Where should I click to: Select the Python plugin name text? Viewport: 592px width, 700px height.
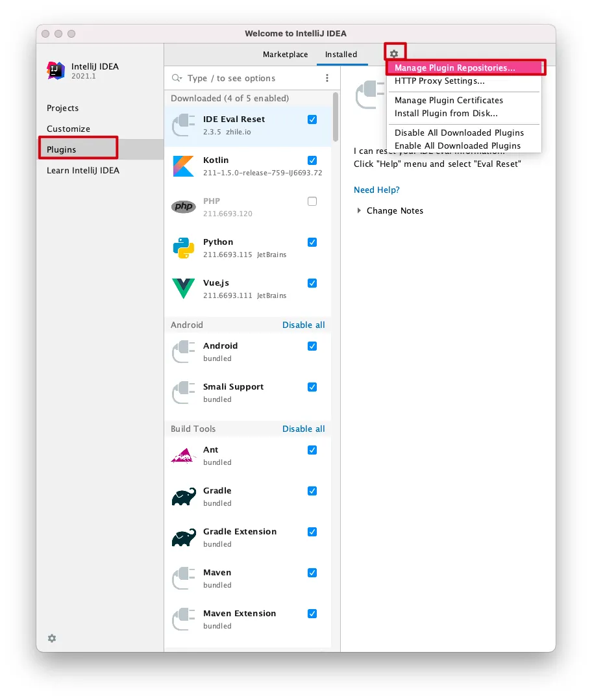click(218, 242)
